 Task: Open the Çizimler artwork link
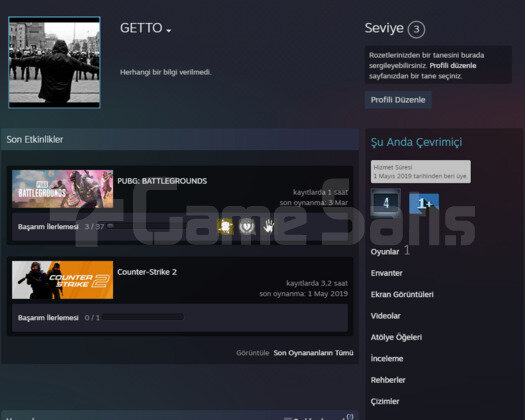pos(385,402)
